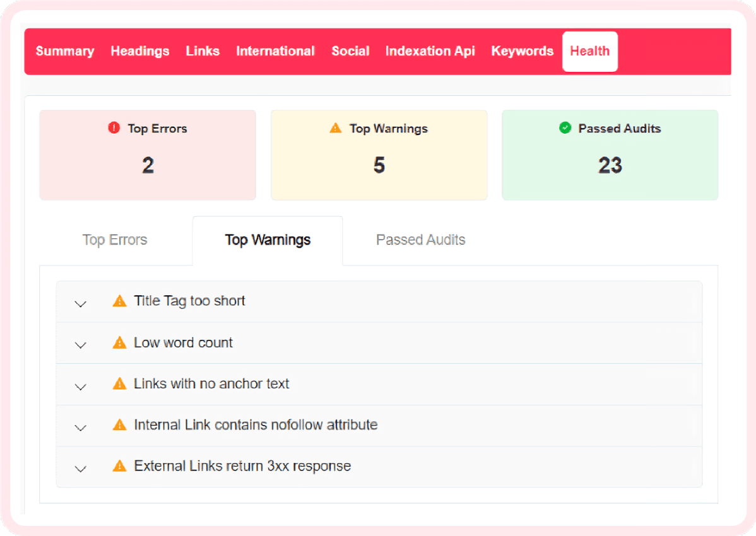The height and width of the screenshot is (536, 756).
Task: Open the Passed Audits tab
Action: pyautogui.click(x=420, y=240)
